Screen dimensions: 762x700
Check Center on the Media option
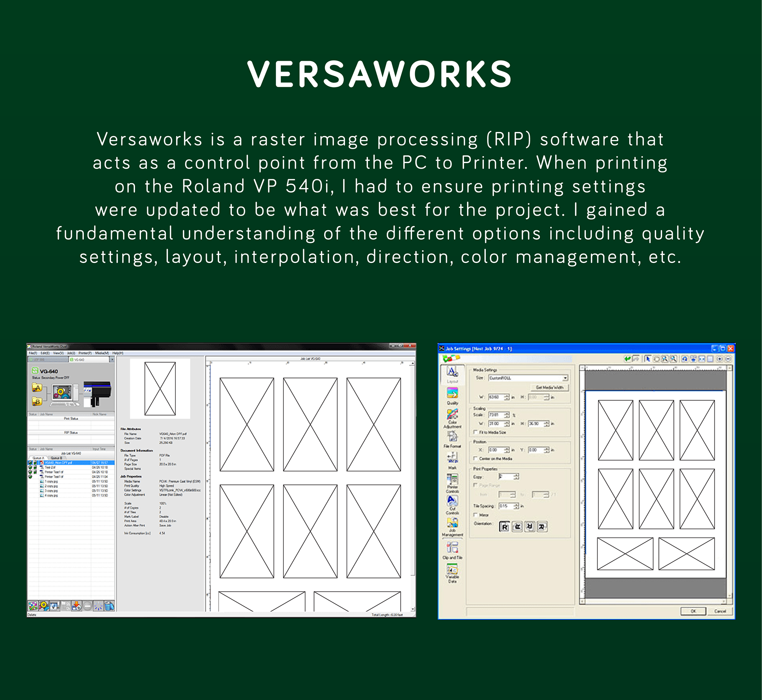[x=475, y=458]
